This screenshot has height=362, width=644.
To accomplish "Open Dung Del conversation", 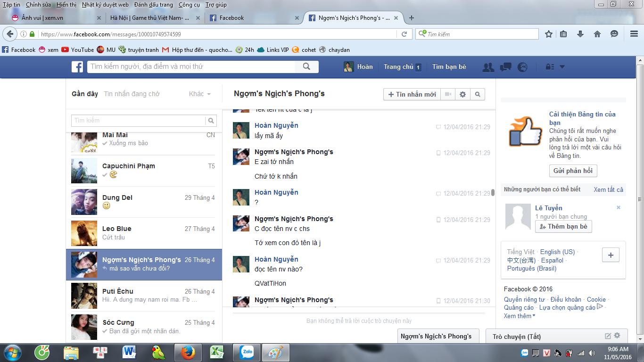I will (x=144, y=202).
